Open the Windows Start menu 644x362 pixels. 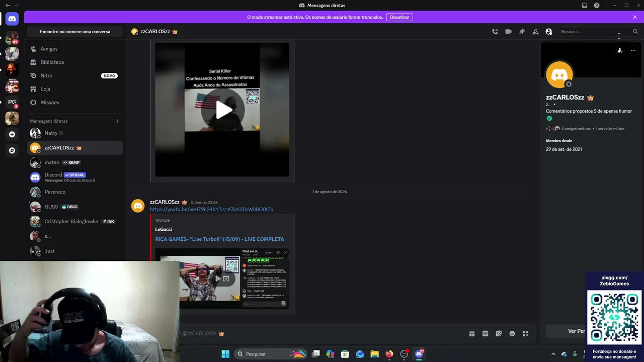(225, 354)
